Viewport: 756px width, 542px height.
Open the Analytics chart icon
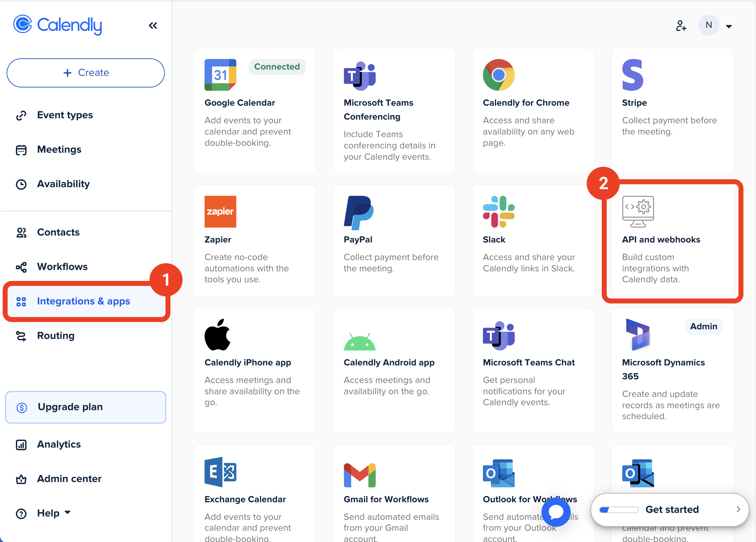[x=21, y=445]
